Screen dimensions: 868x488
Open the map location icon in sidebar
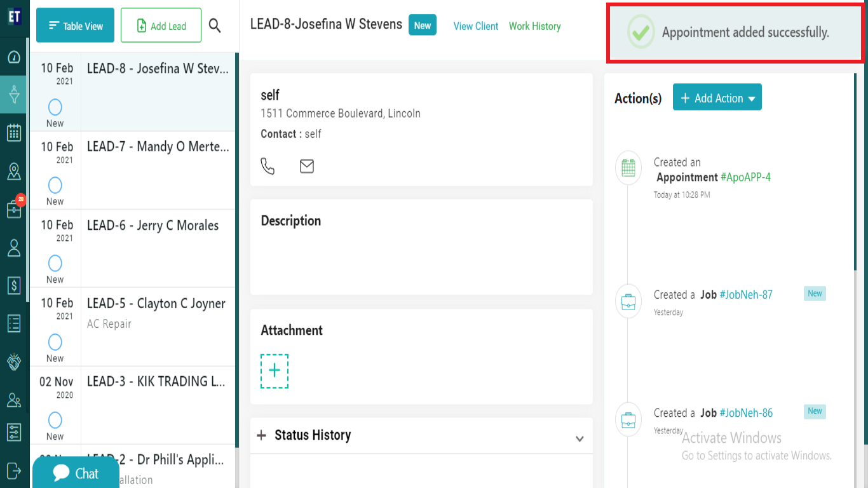click(14, 171)
